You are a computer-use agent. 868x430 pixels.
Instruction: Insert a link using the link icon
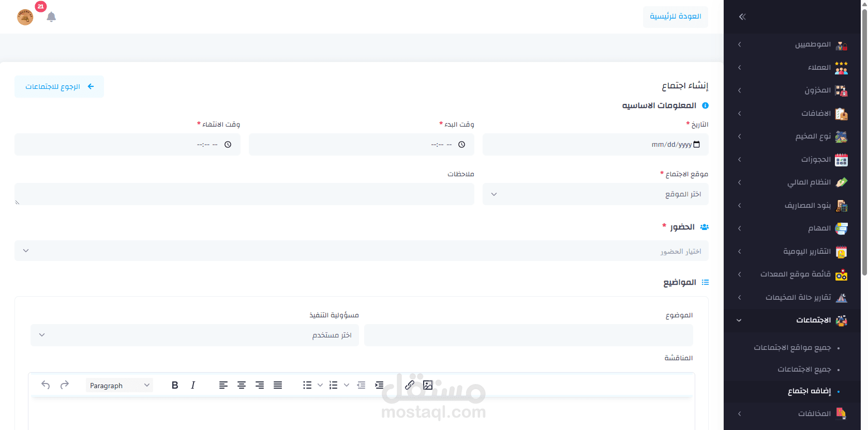[x=410, y=385]
